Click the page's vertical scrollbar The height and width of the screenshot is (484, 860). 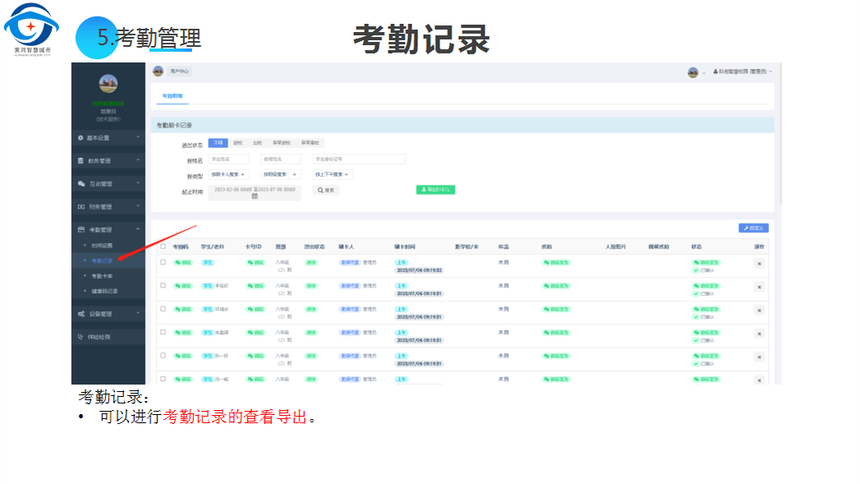click(780, 134)
